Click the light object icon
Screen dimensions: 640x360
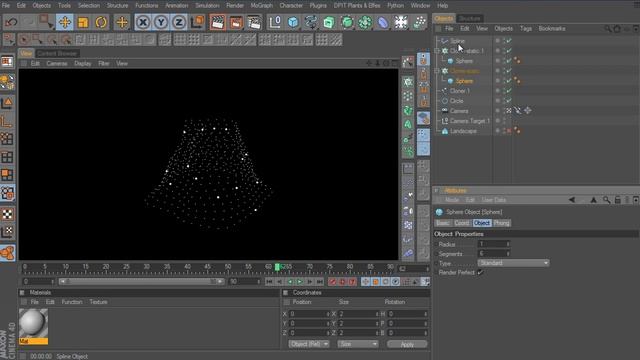click(401, 22)
